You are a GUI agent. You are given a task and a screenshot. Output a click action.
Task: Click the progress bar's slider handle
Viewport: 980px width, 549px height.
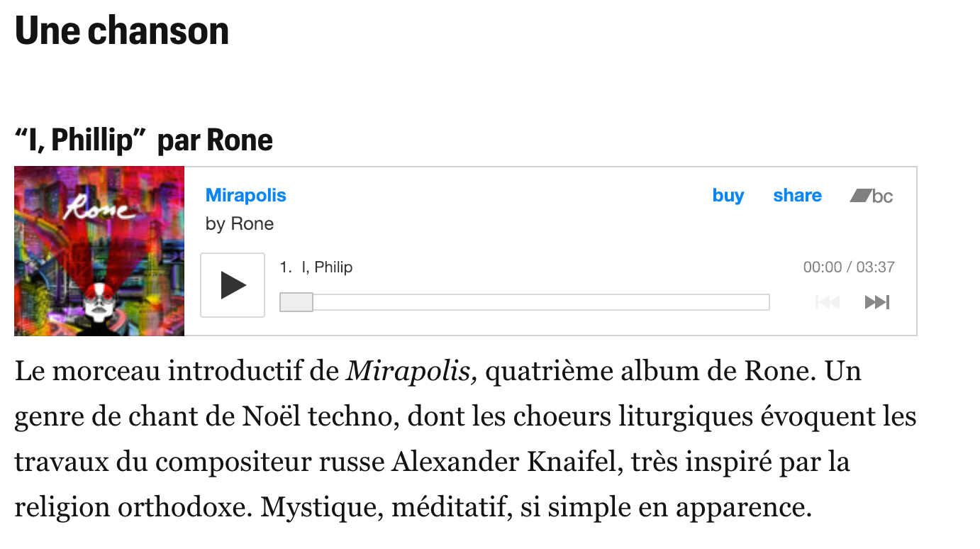pyautogui.click(x=296, y=302)
